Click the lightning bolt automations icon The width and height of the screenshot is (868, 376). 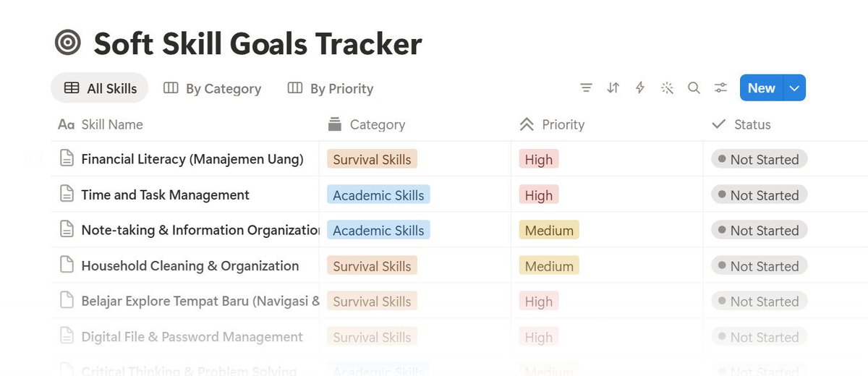click(x=640, y=88)
